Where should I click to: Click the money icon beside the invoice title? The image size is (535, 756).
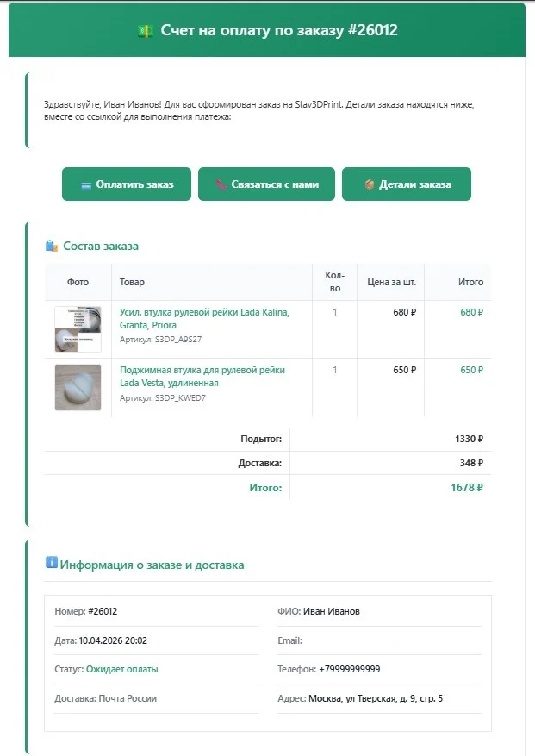coord(146,31)
